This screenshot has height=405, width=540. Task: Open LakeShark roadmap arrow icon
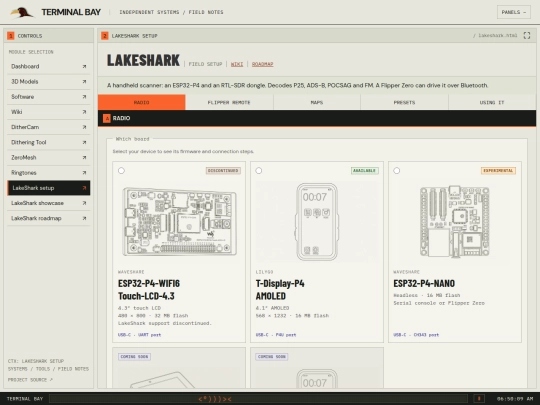[84, 218]
